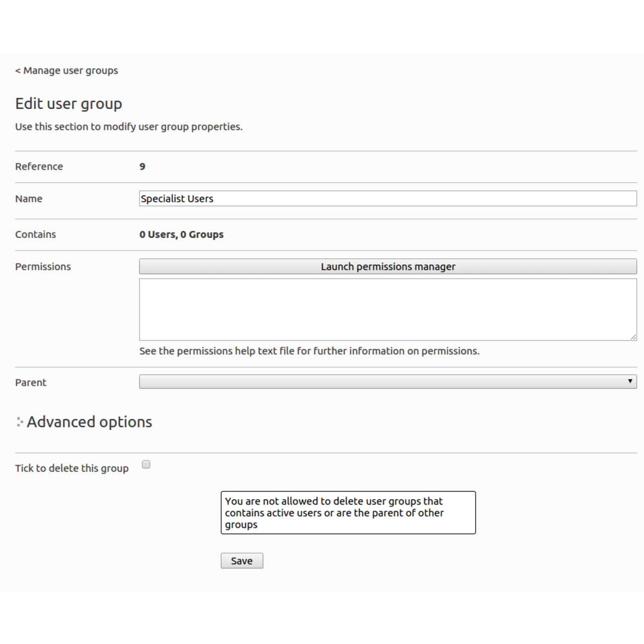644x644 pixels.
Task: Save the user group changes
Action: click(242, 561)
